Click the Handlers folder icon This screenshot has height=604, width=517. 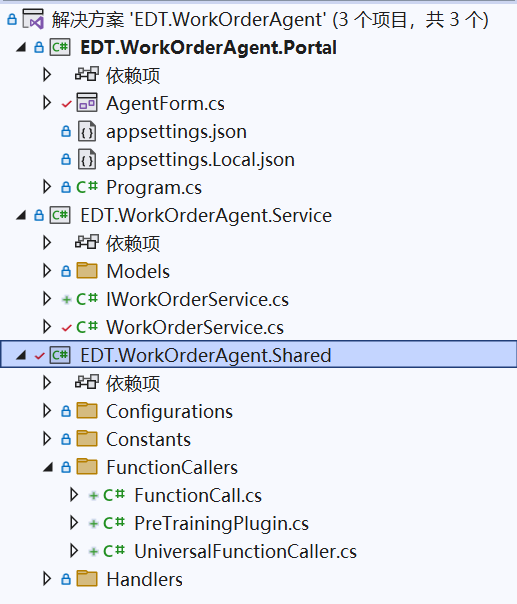coord(87,579)
